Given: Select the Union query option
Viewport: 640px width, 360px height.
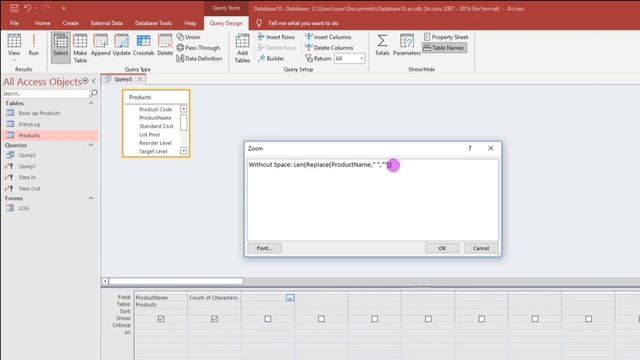Looking at the screenshot, I should 188,37.
